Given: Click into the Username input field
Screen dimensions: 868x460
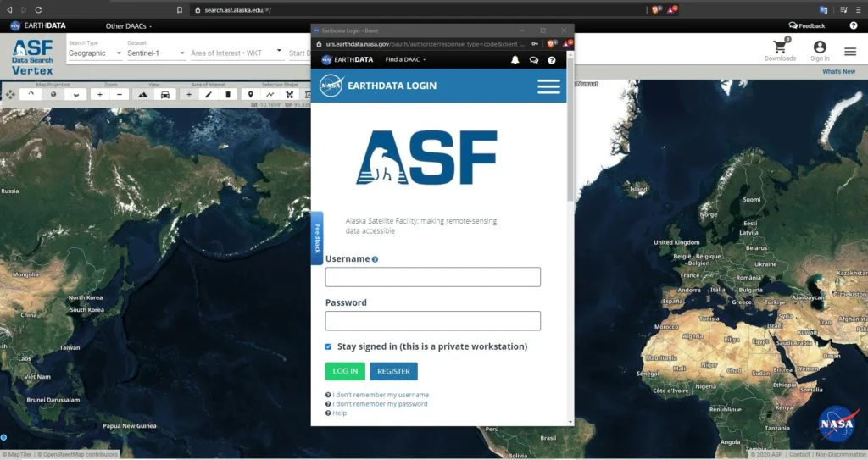Looking at the screenshot, I should pos(433,277).
